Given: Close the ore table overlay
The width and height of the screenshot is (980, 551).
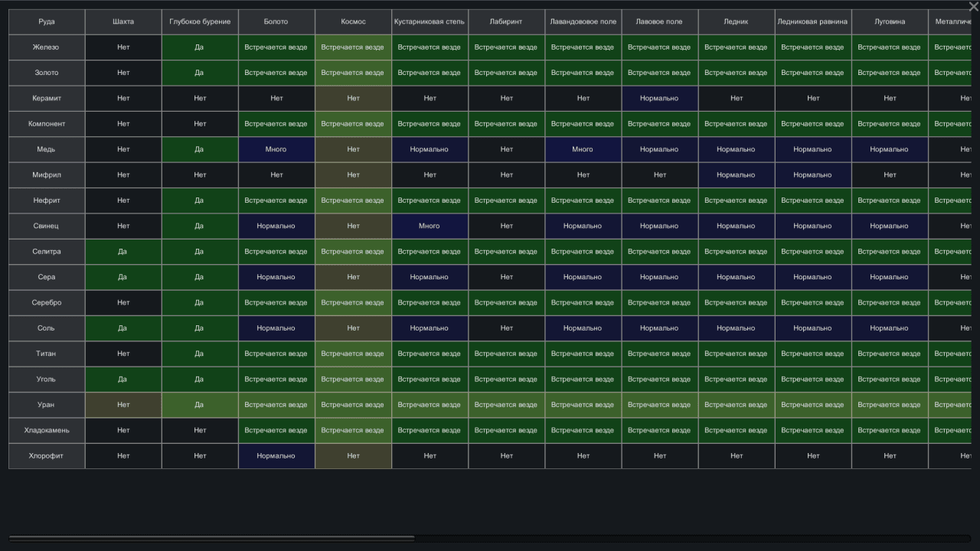Looking at the screenshot, I should click(973, 6).
